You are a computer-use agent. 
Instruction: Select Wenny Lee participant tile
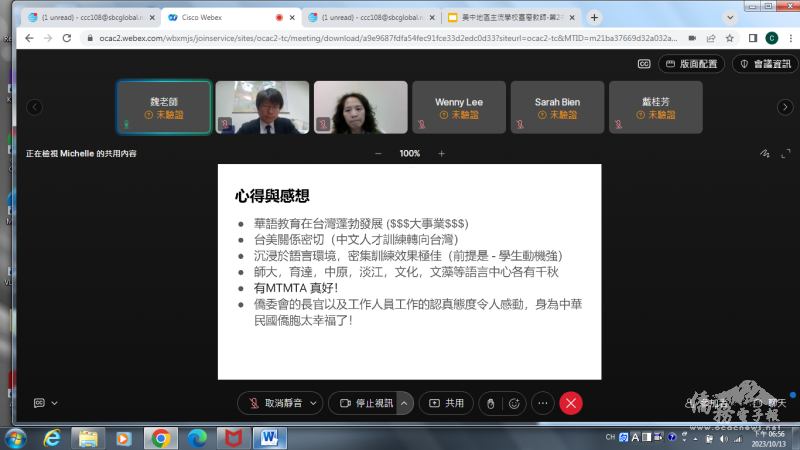click(x=459, y=107)
